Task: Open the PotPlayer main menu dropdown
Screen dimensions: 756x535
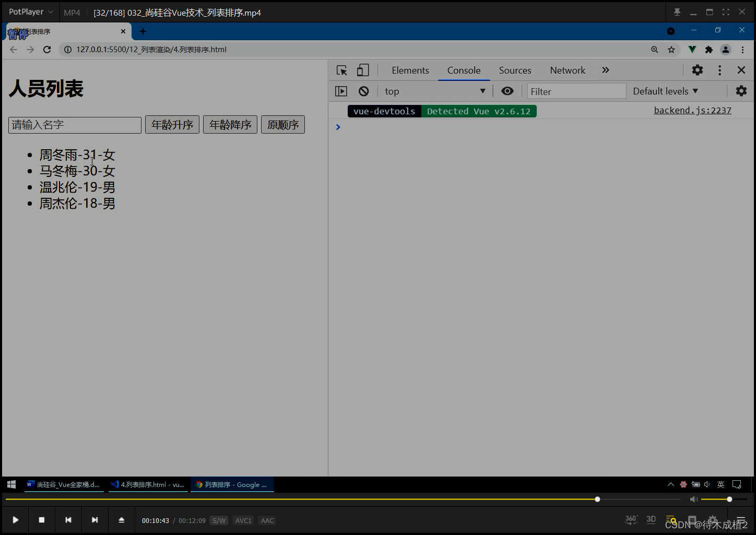Action: (30, 12)
